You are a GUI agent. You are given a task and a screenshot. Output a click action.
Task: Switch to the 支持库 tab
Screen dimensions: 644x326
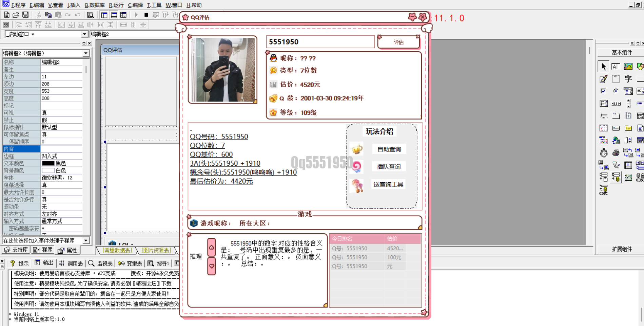point(16,250)
